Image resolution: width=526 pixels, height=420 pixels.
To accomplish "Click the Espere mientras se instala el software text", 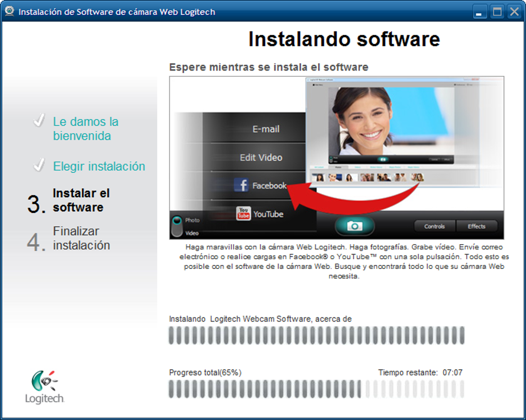I will click(x=269, y=67).
